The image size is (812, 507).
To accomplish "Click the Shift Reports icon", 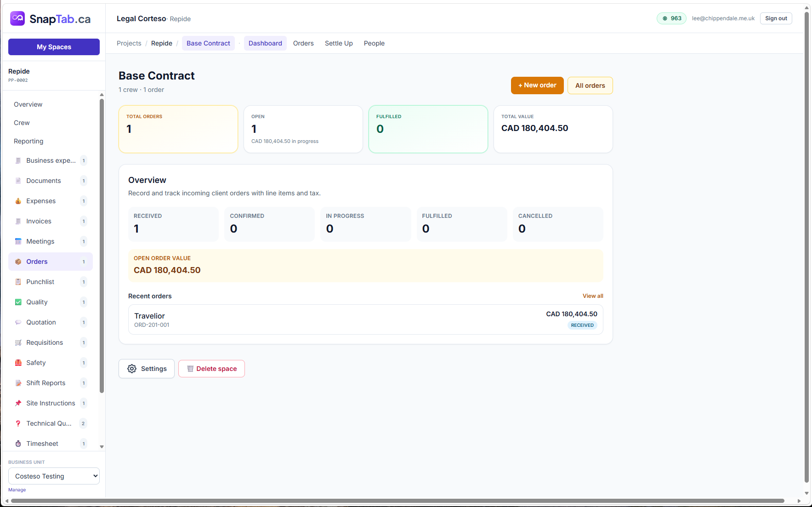I will pyautogui.click(x=18, y=383).
